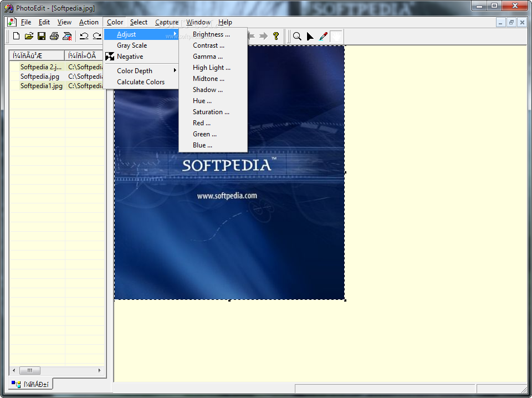Open the Red channel adjustment
532x398 pixels.
point(213,123)
